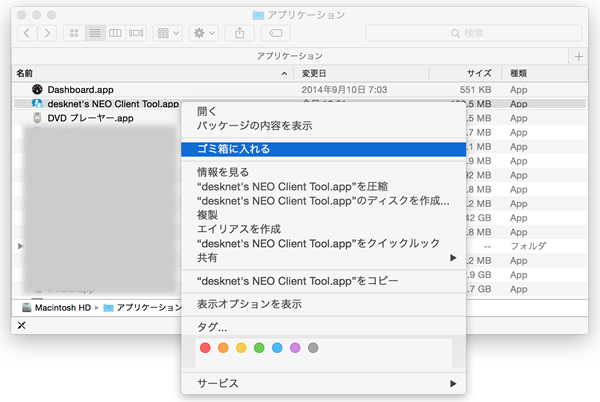Viewport: 600px width, 402px height.
Task: Click Macintosh HD in the path bar
Action: [x=57, y=308]
